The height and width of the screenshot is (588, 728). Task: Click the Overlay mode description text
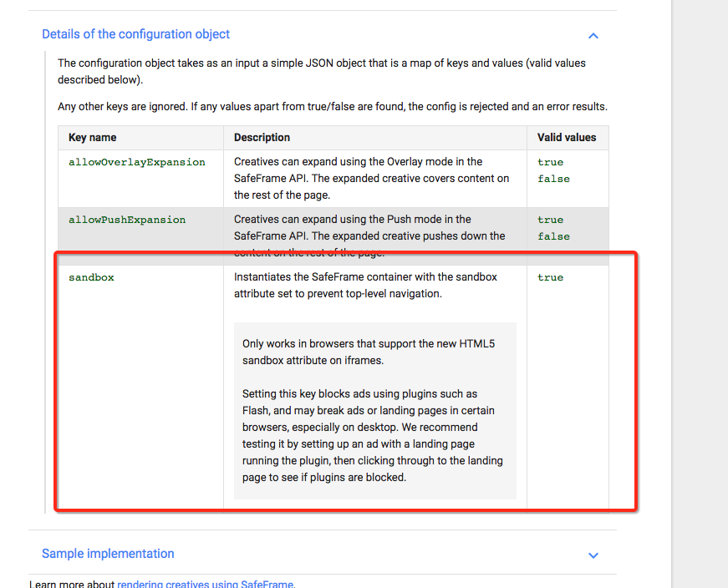[371, 178]
